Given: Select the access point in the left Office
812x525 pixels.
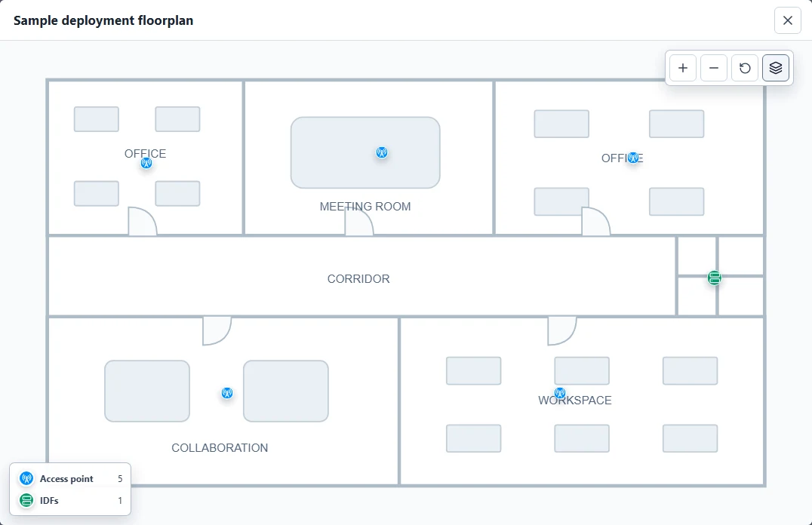Looking at the screenshot, I should 146,163.
